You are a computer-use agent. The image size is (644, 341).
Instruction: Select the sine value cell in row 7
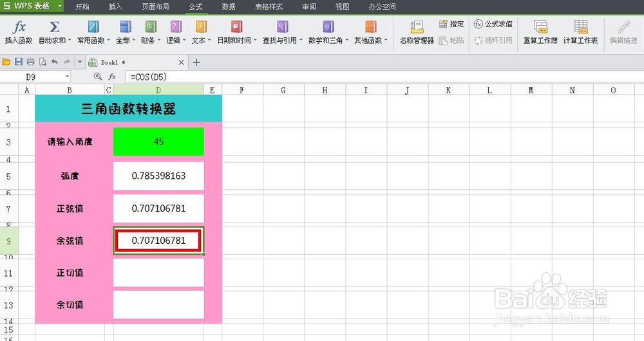click(158, 208)
